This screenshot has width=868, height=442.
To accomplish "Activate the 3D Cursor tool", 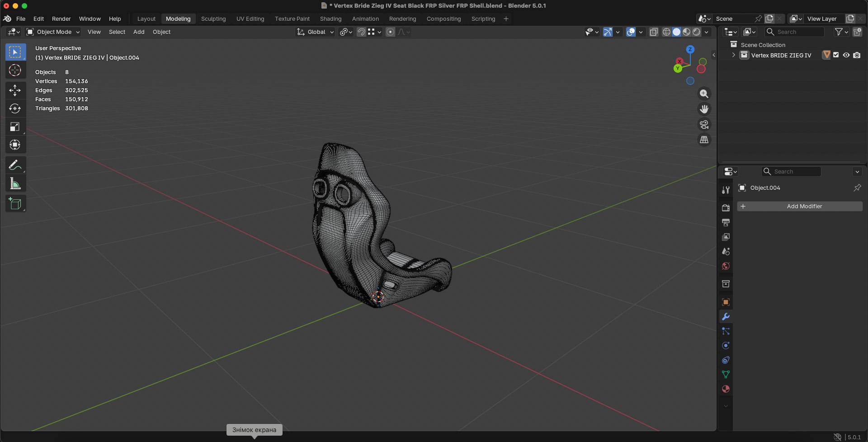I will [15, 71].
